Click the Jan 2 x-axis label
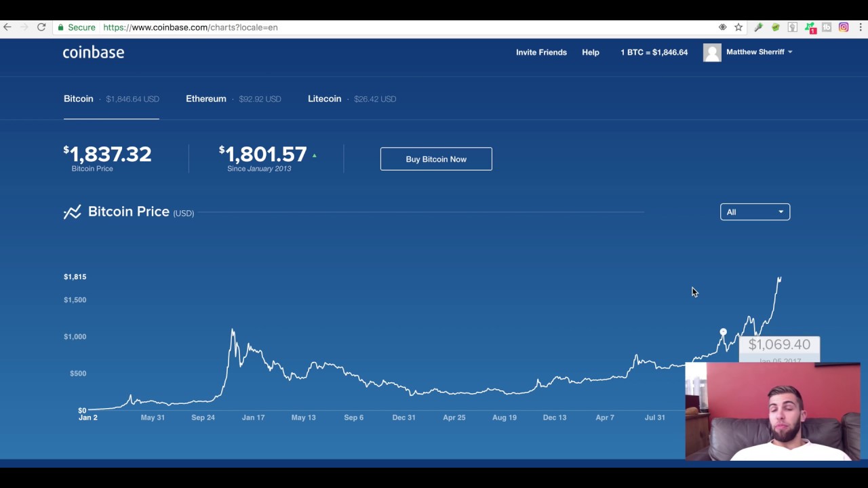Image resolution: width=868 pixels, height=488 pixels. coord(88,418)
